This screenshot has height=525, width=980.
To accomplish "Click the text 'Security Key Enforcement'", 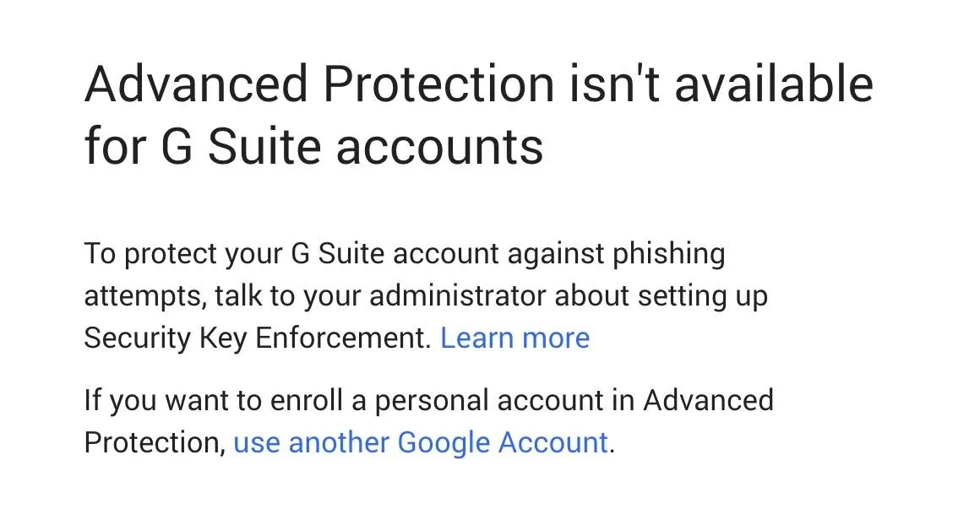I will tap(255, 339).
